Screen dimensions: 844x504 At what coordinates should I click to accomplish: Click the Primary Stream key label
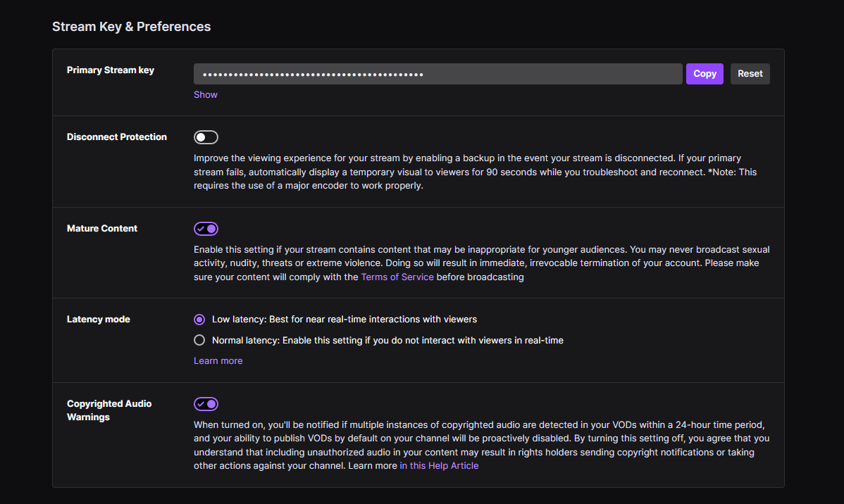111,70
